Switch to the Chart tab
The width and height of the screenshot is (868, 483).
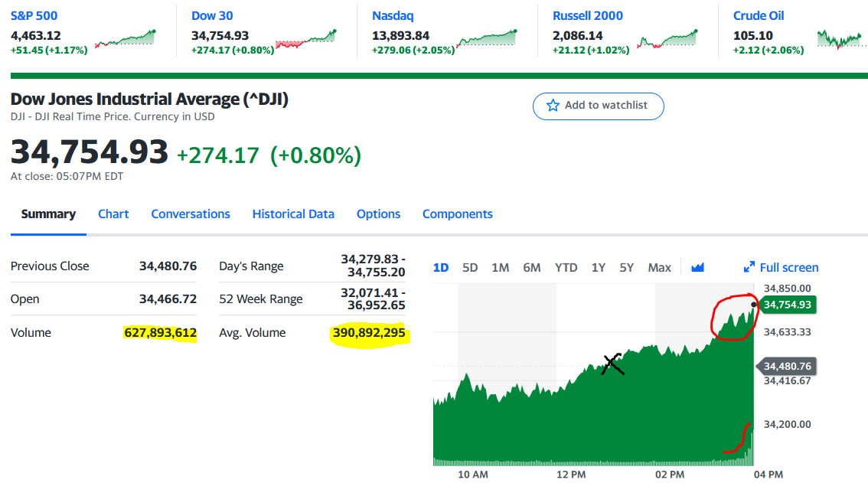click(113, 214)
